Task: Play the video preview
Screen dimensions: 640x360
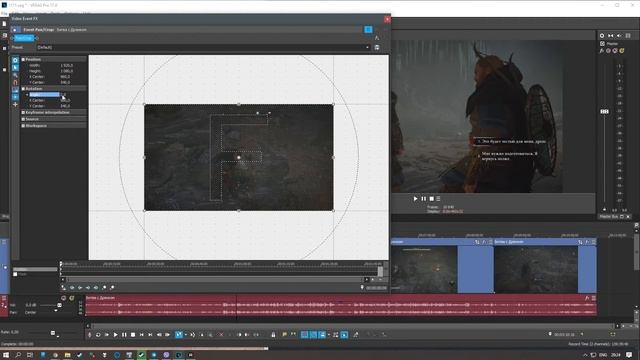Action: click(x=415, y=199)
